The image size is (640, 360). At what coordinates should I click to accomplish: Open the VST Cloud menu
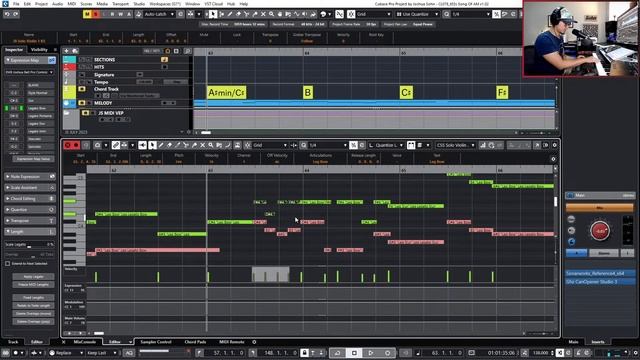pyautogui.click(x=213, y=4)
